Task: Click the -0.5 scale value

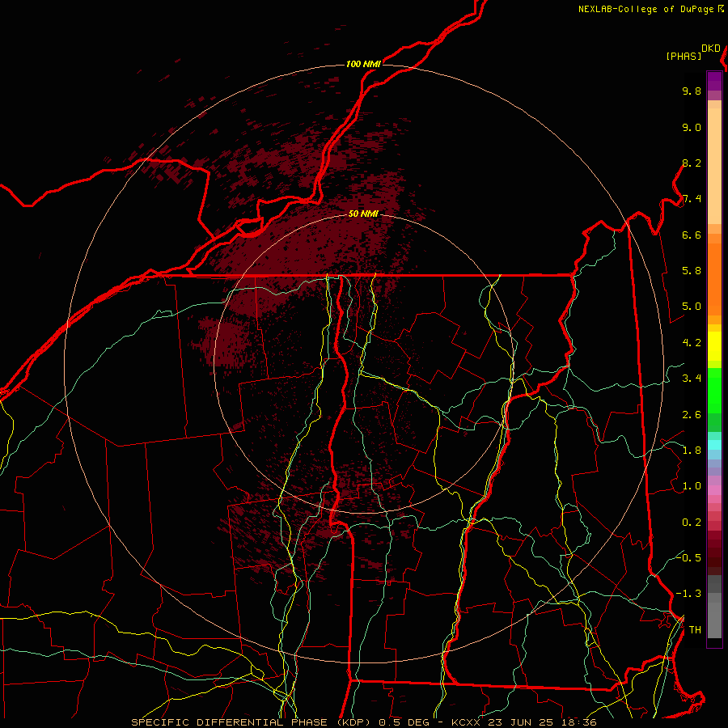Action: pyautogui.click(x=688, y=558)
